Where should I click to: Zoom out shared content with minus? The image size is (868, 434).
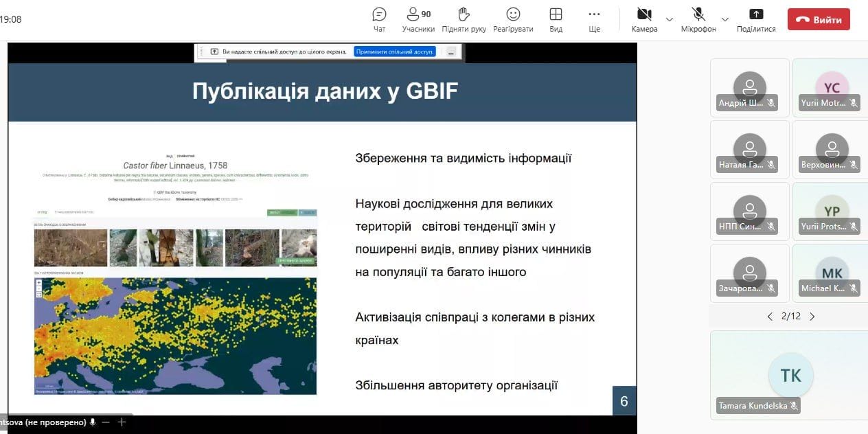point(106,422)
